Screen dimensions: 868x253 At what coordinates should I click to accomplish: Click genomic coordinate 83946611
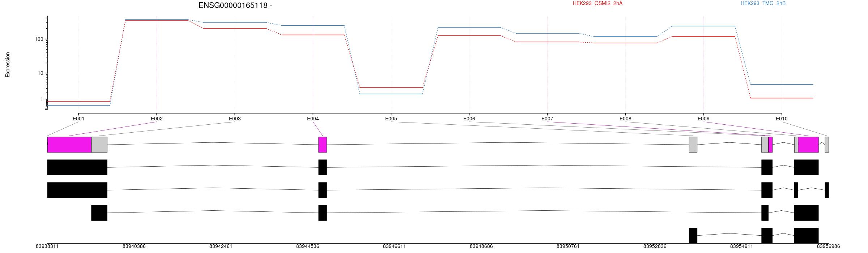394,246
